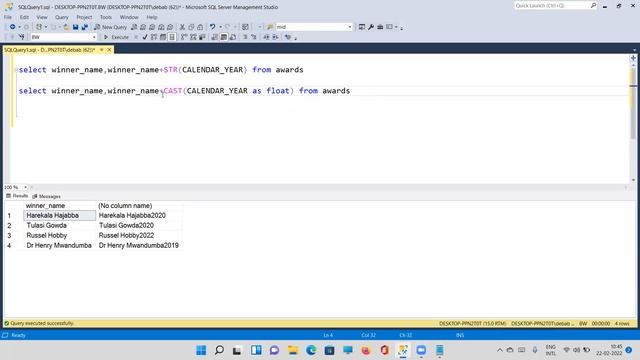Screen dimensions: 640x360
Task: Switch to the Messages tab
Action: 47,196
